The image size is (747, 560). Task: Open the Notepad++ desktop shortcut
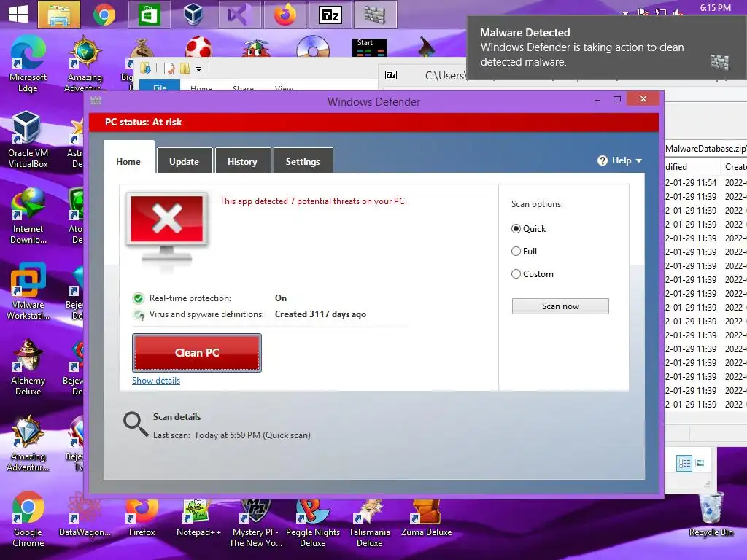[198, 517]
